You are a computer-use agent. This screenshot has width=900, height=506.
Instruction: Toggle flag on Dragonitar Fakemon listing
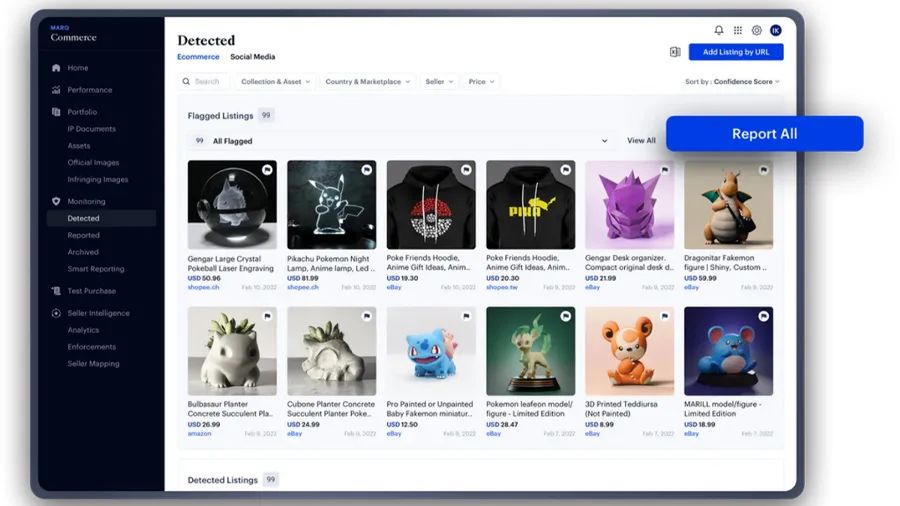coord(763,170)
